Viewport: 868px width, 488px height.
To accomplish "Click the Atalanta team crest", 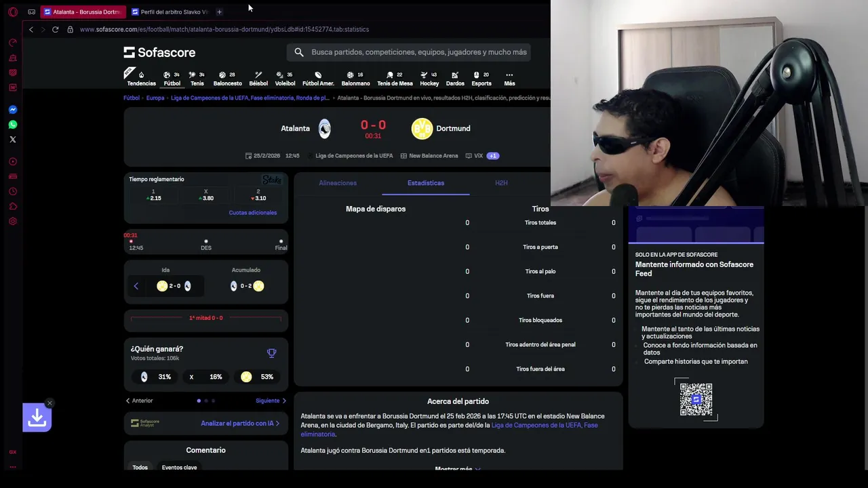I will click(x=325, y=128).
